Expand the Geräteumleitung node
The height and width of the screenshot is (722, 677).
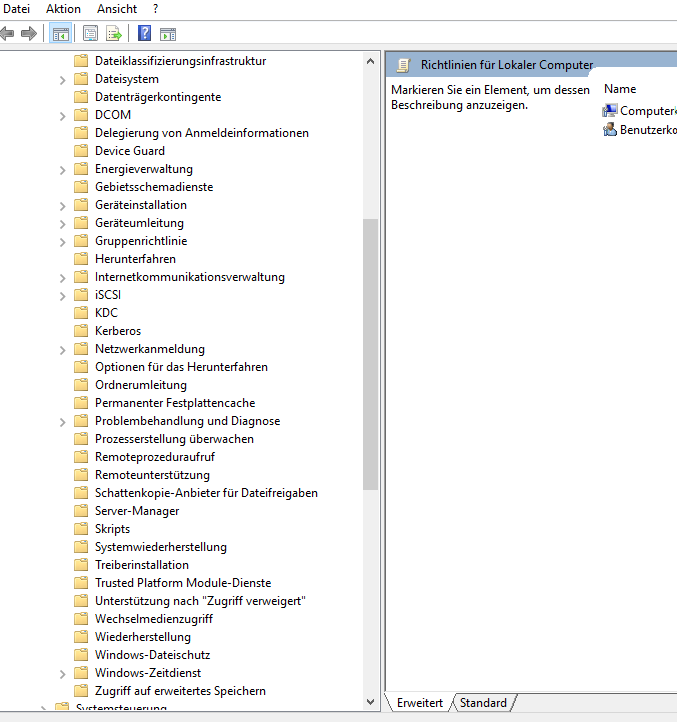63,224
